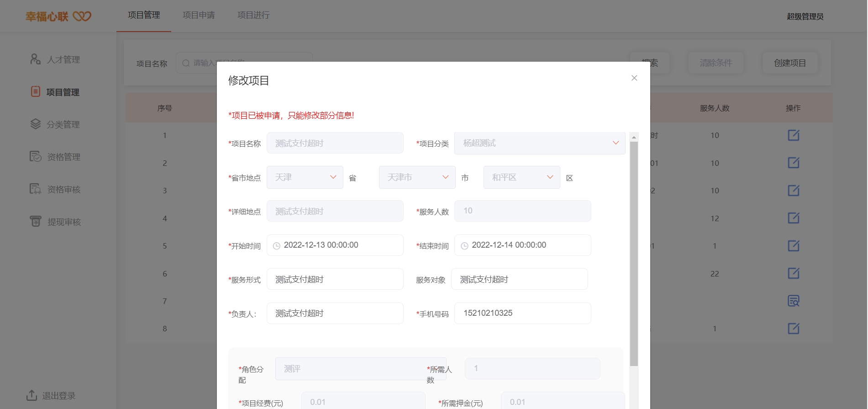This screenshot has width=868, height=409.
Task: Click the 操作 column header
Action: point(793,108)
